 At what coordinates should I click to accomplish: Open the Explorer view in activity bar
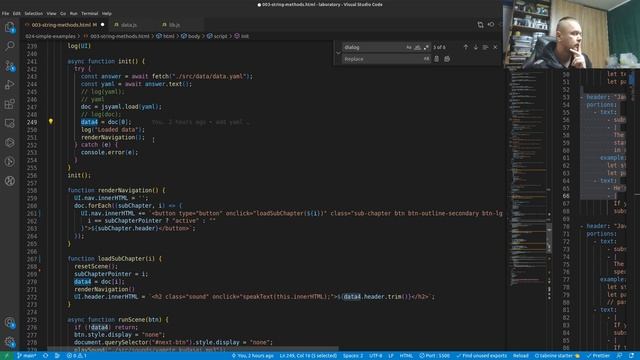point(10,27)
